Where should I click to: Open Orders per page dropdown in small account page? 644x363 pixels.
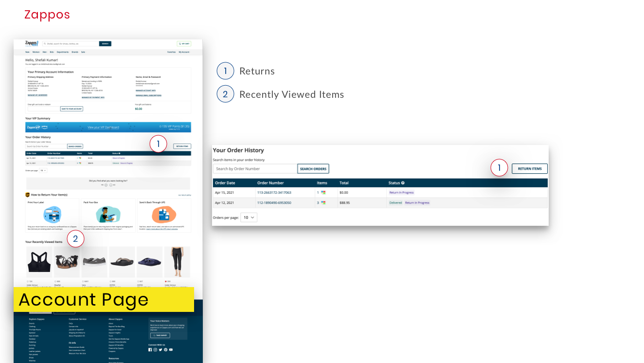click(x=43, y=170)
